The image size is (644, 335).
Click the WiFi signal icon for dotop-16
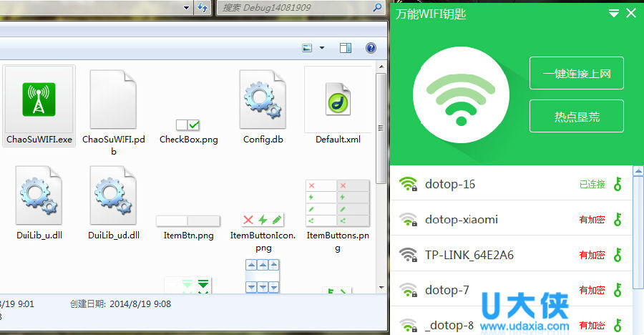click(x=409, y=184)
